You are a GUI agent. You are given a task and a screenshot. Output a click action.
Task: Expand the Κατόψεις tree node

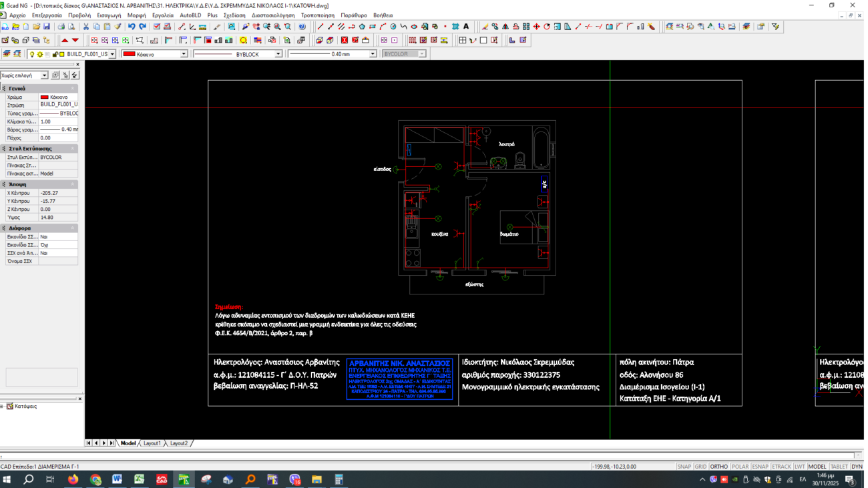click(3, 406)
